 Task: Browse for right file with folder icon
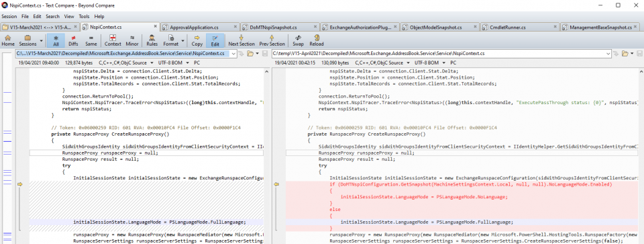coord(625,54)
